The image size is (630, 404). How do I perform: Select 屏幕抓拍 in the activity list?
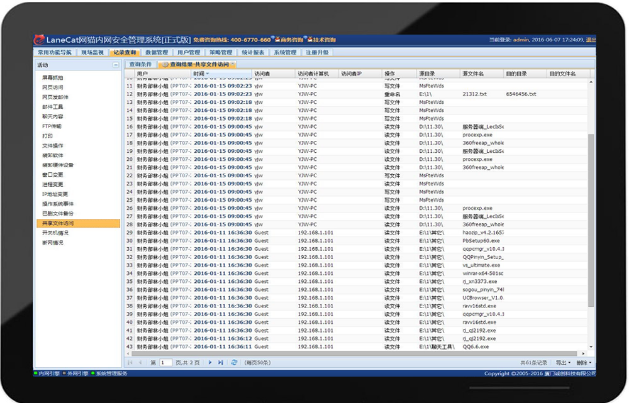tap(51, 77)
